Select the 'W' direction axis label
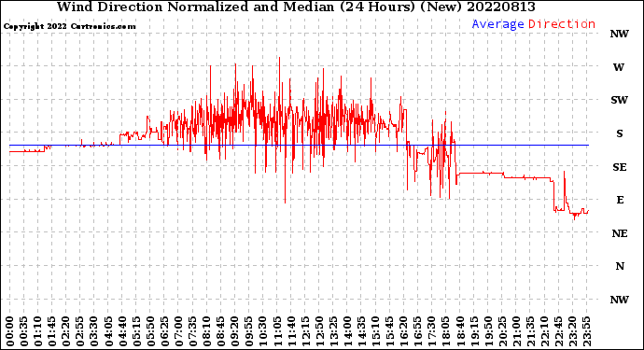644x350 pixels. click(x=619, y=67)
